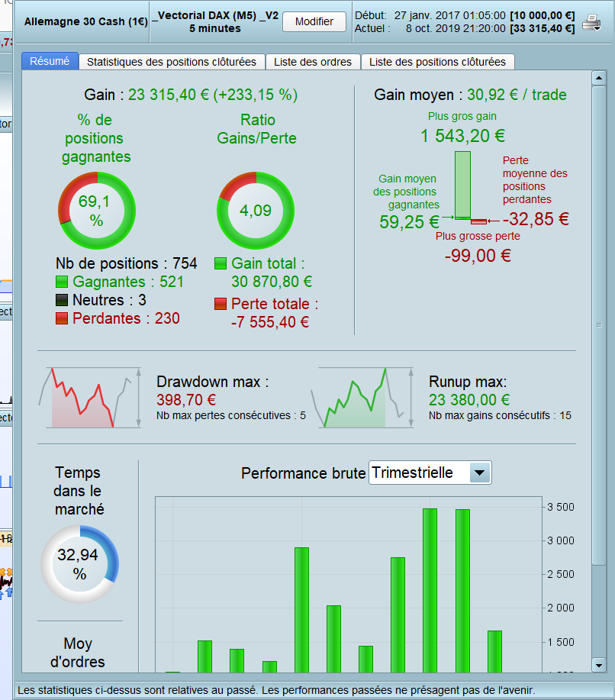The image size is (615, 700).
Task: Click the starting capital '[10 000,00 €]'
Action: [x=543, y=15]
